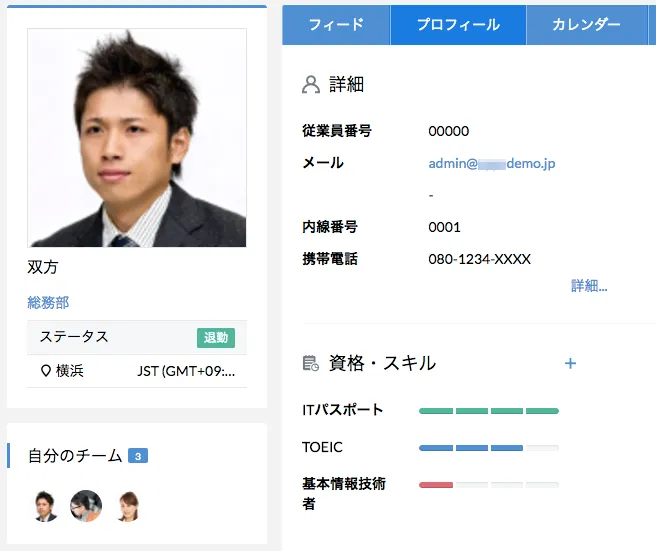Open the 総務部 department link

point(48,302)
